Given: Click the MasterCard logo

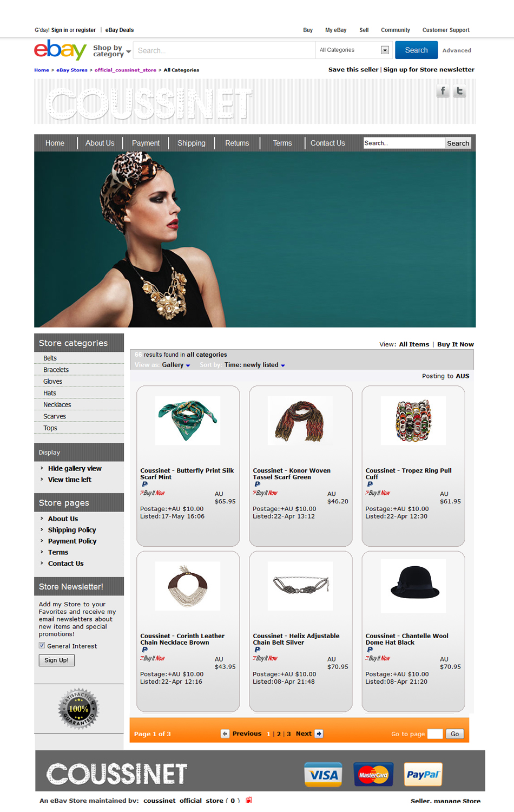Looking at the screenshot, I should click(373, 775).
